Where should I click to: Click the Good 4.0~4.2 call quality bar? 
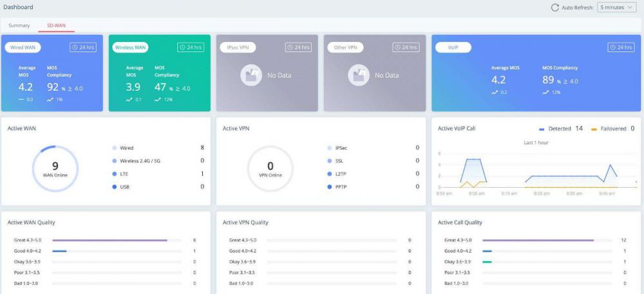(547, 251)
